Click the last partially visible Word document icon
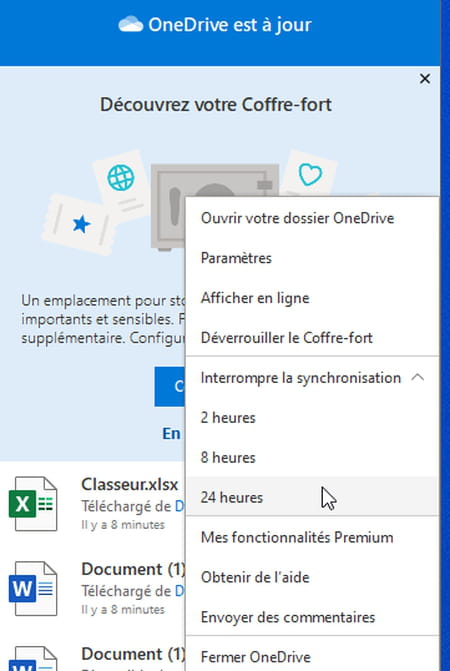 click(x=33, y=659)
